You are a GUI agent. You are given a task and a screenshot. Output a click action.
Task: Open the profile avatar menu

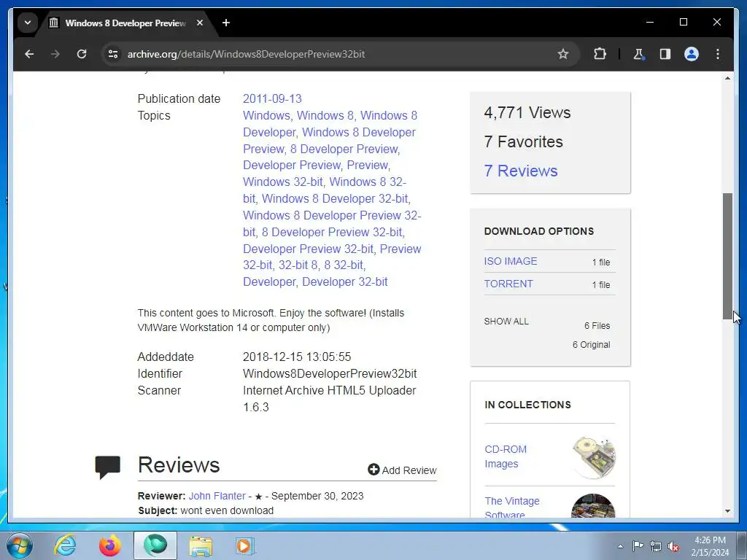tap(692, 54)
